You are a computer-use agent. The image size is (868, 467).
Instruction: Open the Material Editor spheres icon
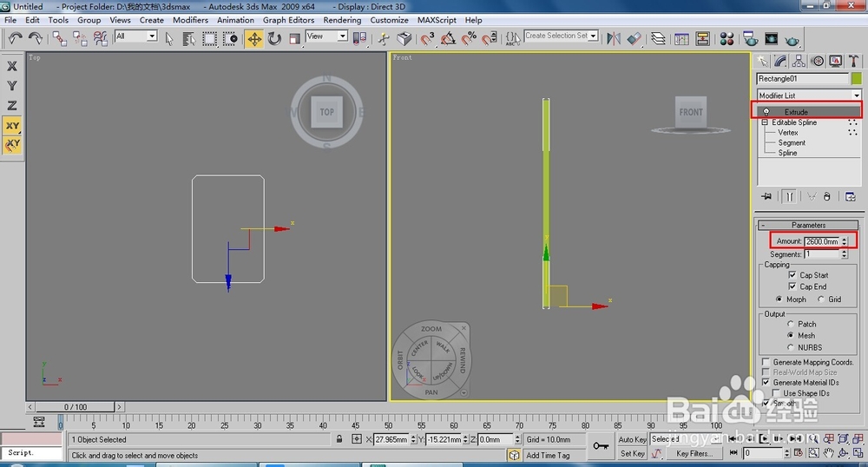[727, 39]
